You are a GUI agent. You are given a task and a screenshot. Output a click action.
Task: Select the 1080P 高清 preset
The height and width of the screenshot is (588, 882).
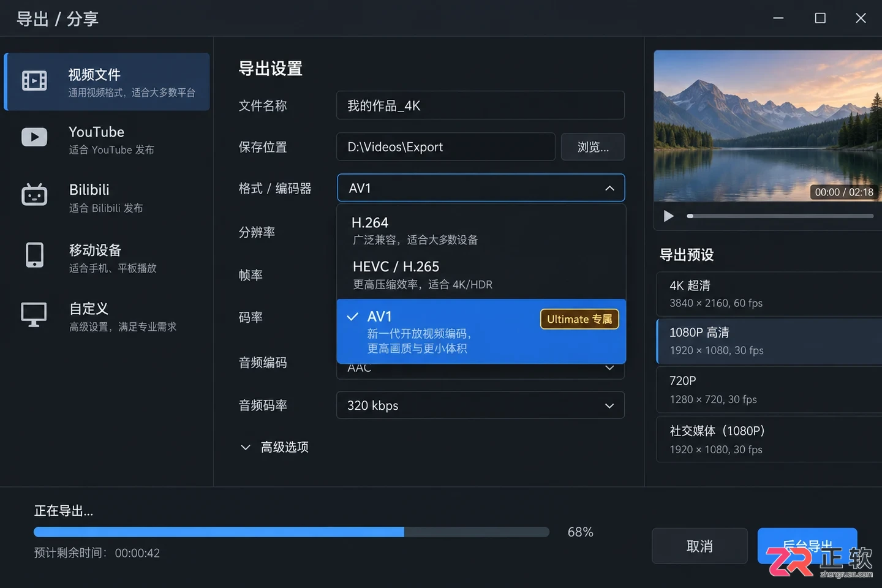[769, 341]
